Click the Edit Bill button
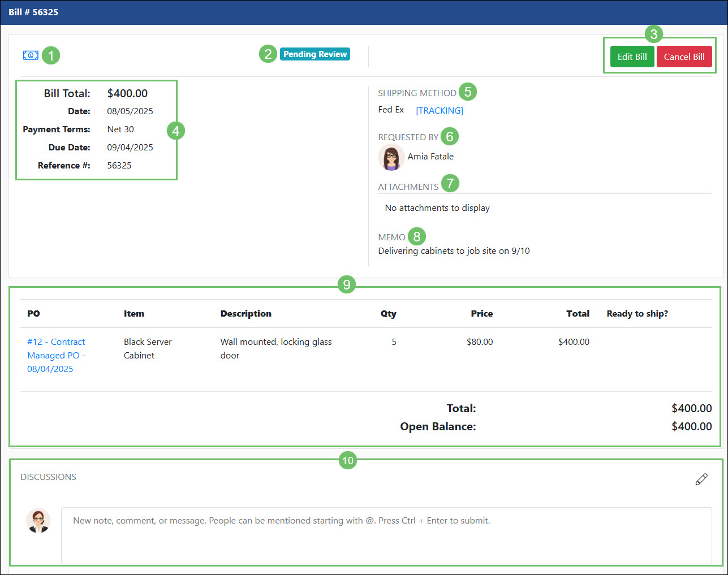Screen dimensions: 728x575 tap(632, 57)
